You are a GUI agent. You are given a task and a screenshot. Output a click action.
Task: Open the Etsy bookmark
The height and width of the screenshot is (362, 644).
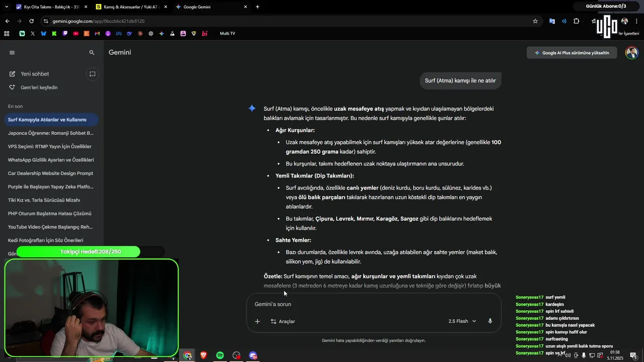[87, 34]
